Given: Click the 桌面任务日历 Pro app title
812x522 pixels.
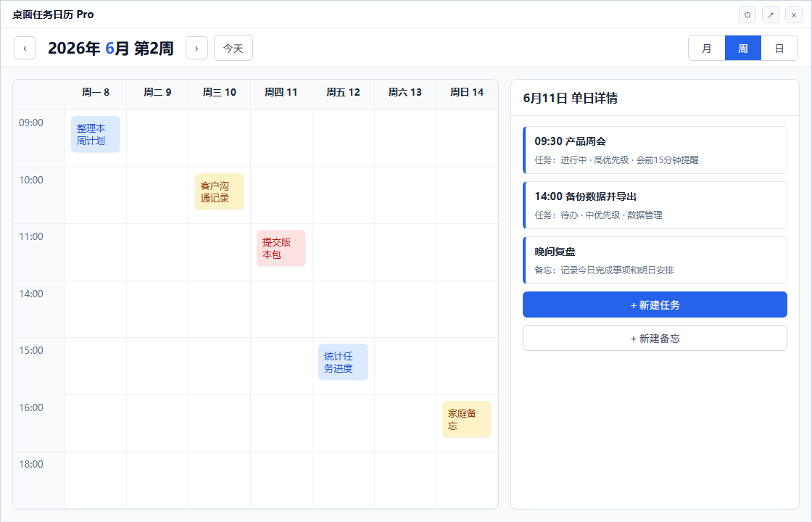Looking at the screenshot, I should [53, 14].
